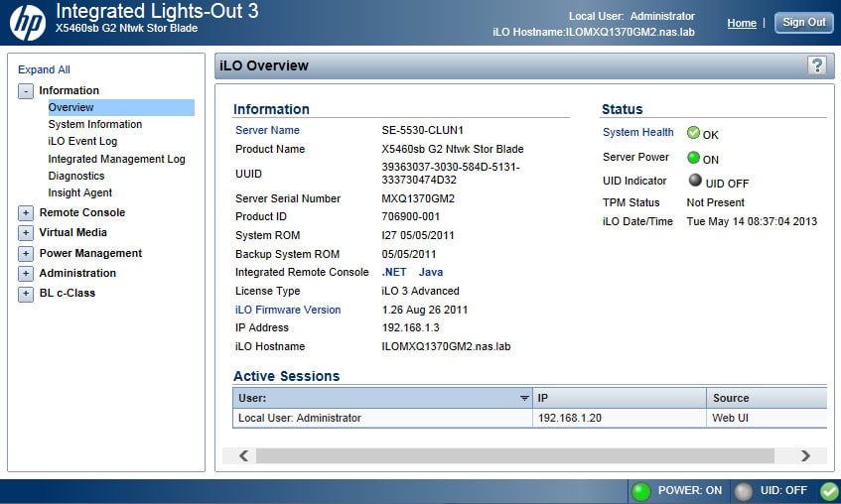Toggle the UID Indicator icon in Status
This screenshot has width=841, height=504.
click(x=695, y=181)
